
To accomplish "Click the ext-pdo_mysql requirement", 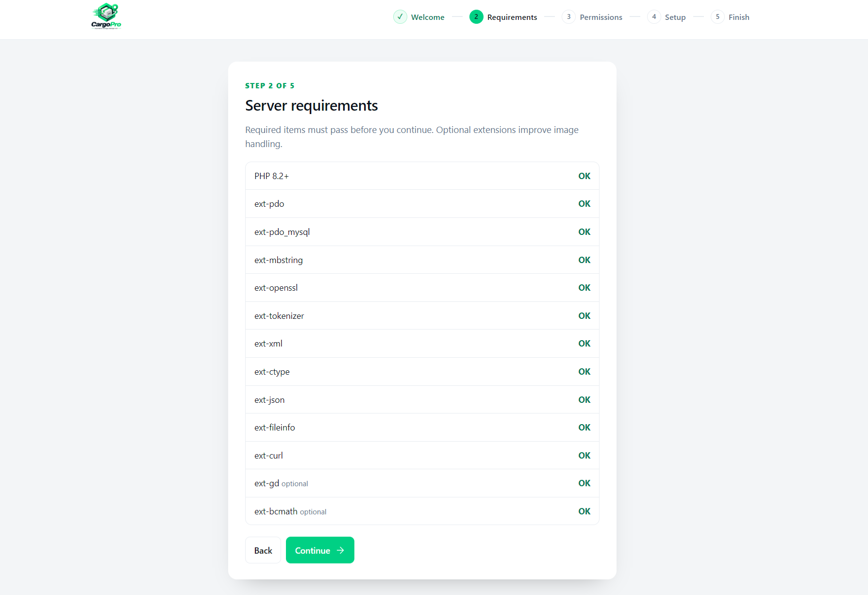I will click(x=422, y=232).
